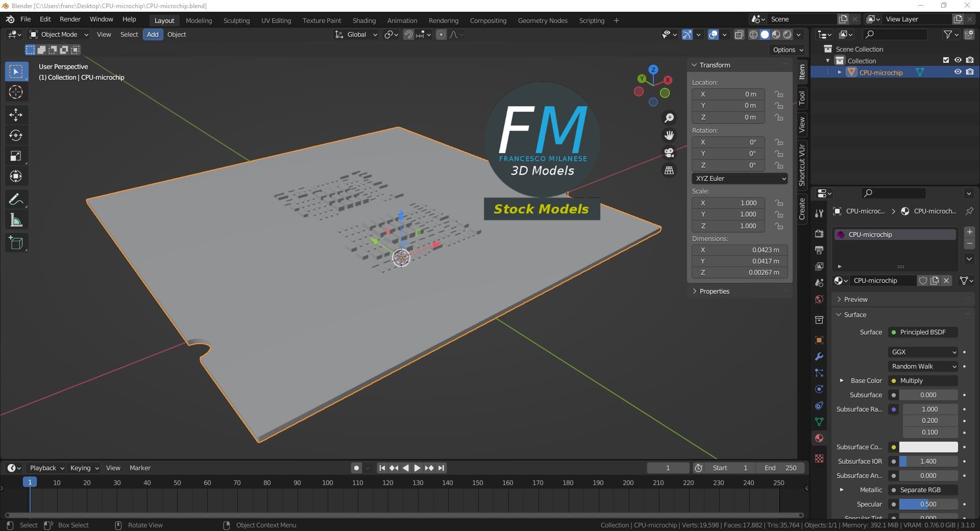Open the Render menu
The image size is (980, 531).
click(x=70, y=19)
